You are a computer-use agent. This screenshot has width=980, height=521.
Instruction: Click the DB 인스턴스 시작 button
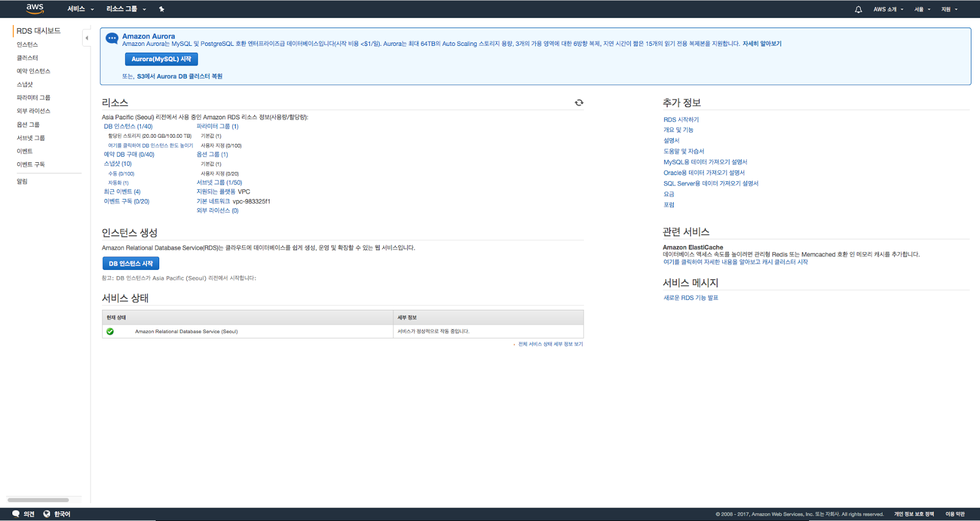tap(130, 263)
